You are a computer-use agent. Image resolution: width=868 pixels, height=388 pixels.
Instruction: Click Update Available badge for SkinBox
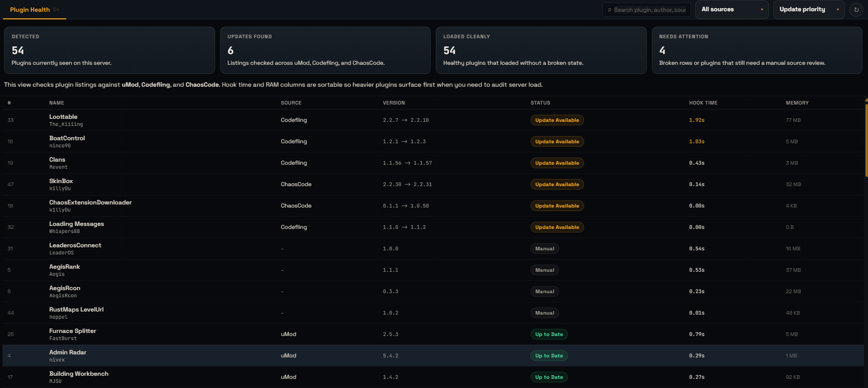click(x=557, y=185)
